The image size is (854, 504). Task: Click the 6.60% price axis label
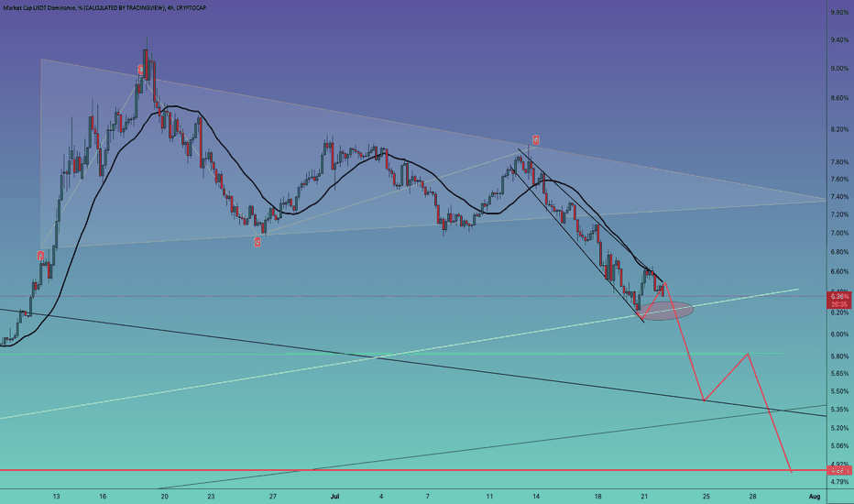(839, 271)
